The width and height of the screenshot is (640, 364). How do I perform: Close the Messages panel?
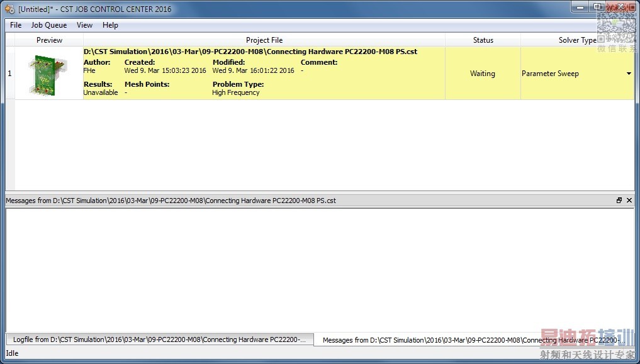[629, 201]
